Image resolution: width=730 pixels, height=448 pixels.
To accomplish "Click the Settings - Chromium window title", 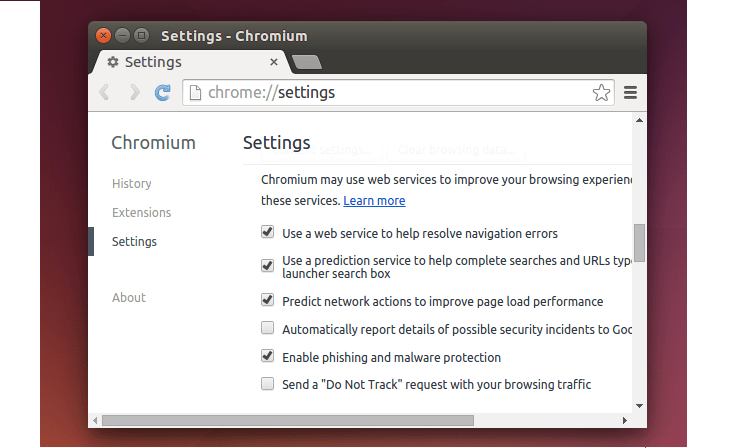I will pos(234,36).
